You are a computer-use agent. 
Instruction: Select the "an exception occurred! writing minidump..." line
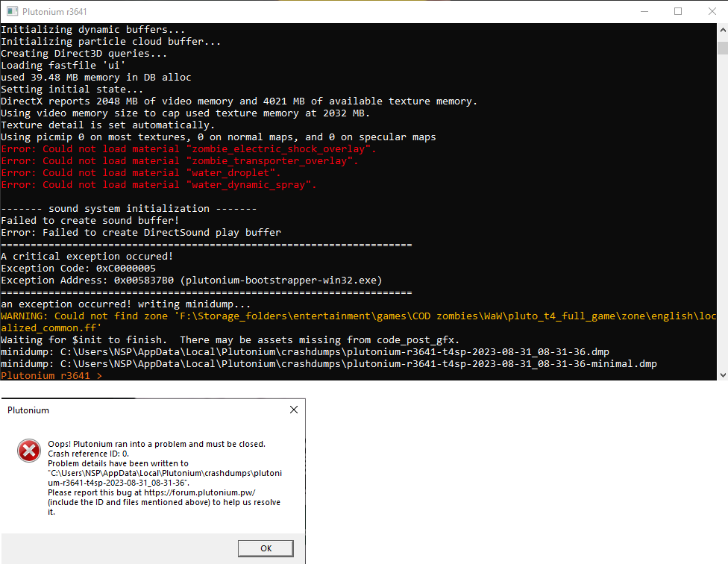126,304
